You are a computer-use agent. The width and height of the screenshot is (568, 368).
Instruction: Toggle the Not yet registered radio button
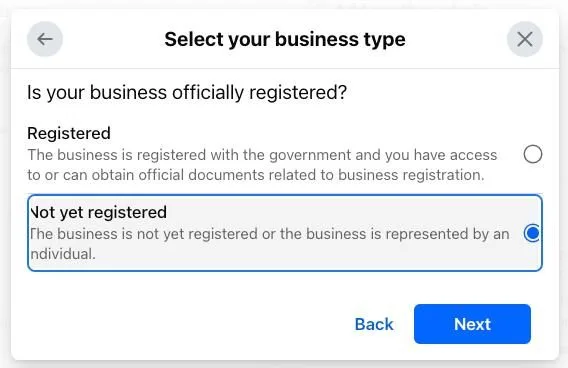coord(532,233)
